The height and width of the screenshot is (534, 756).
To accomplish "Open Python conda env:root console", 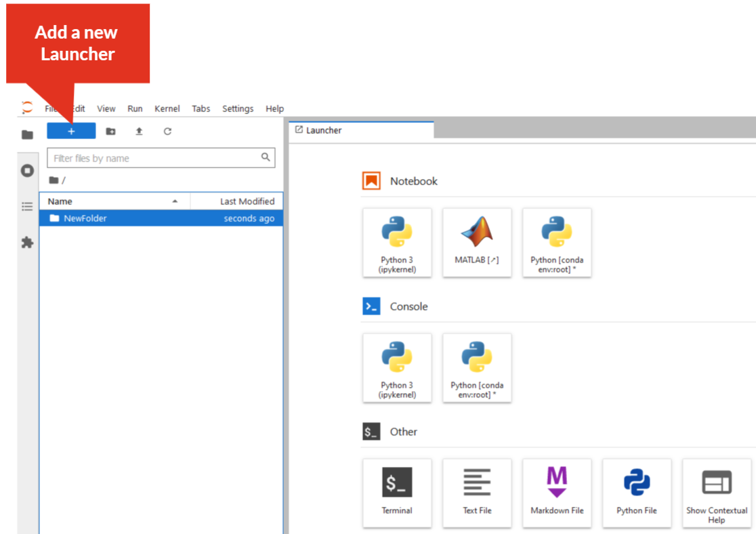I will tap(477, 368).
